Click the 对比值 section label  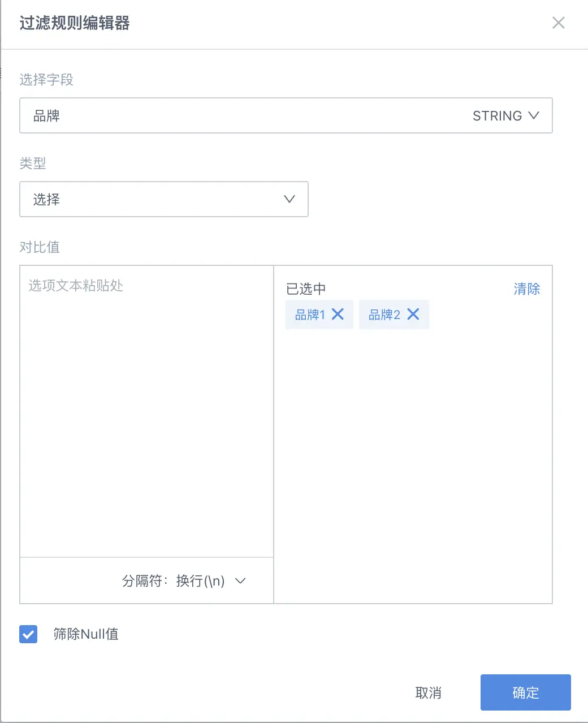[40, 247]
